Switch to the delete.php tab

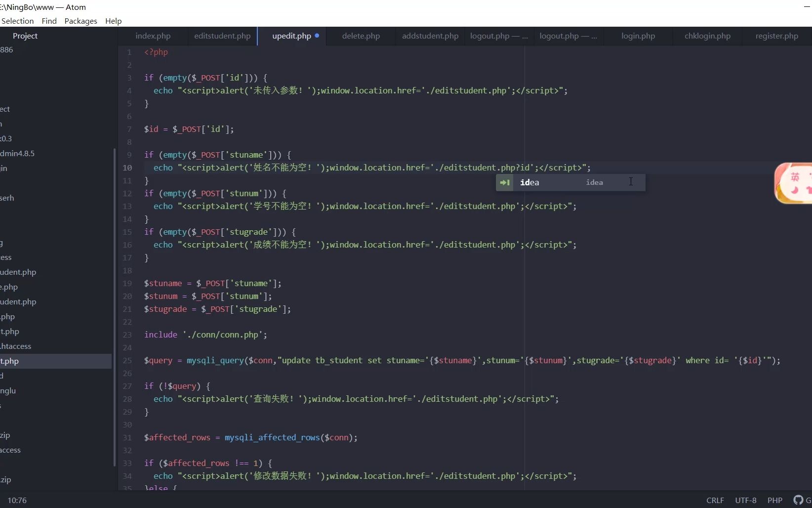pyautogui.click(x=361, y=36)
